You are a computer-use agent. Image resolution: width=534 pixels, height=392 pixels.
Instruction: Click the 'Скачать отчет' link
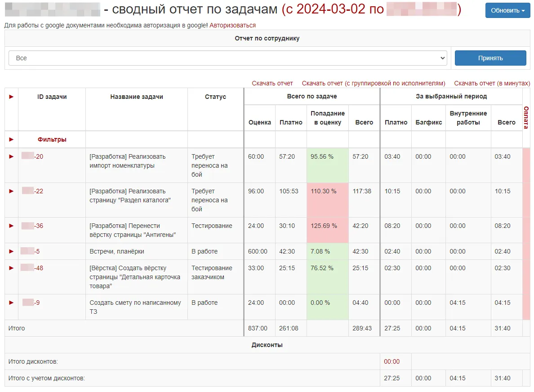(x=272, y=83)
